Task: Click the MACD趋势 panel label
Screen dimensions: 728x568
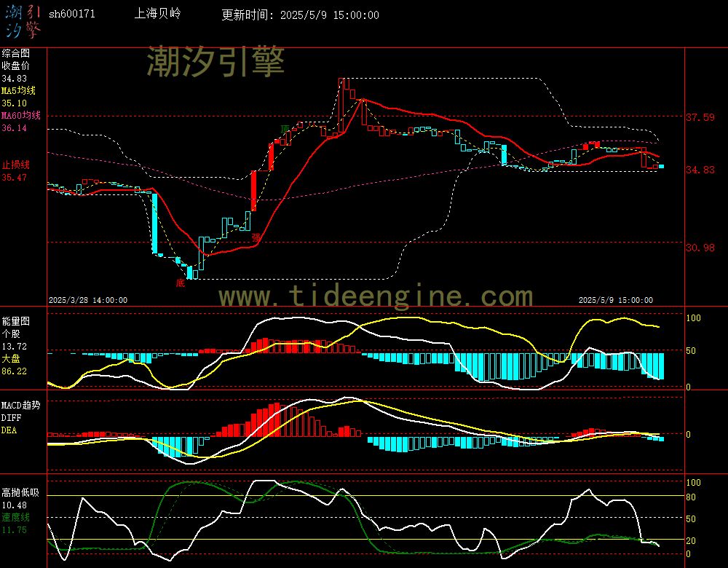Action: 21,405
